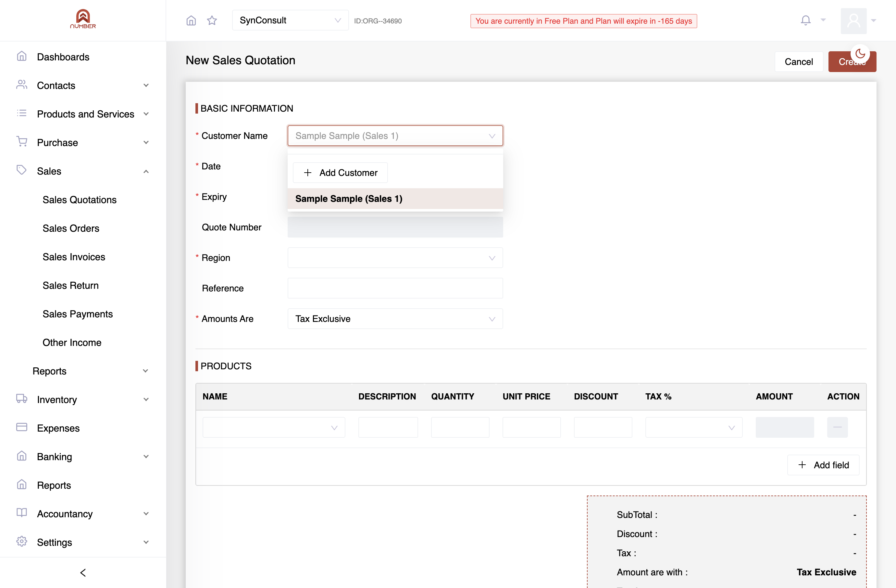Click the Cancel button

point(799,62)
